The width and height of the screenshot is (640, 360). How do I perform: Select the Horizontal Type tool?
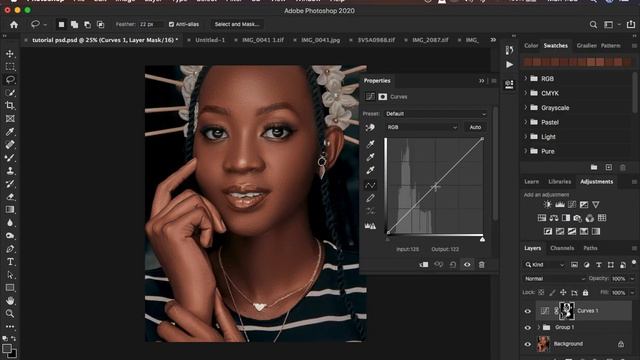(10, 262)
